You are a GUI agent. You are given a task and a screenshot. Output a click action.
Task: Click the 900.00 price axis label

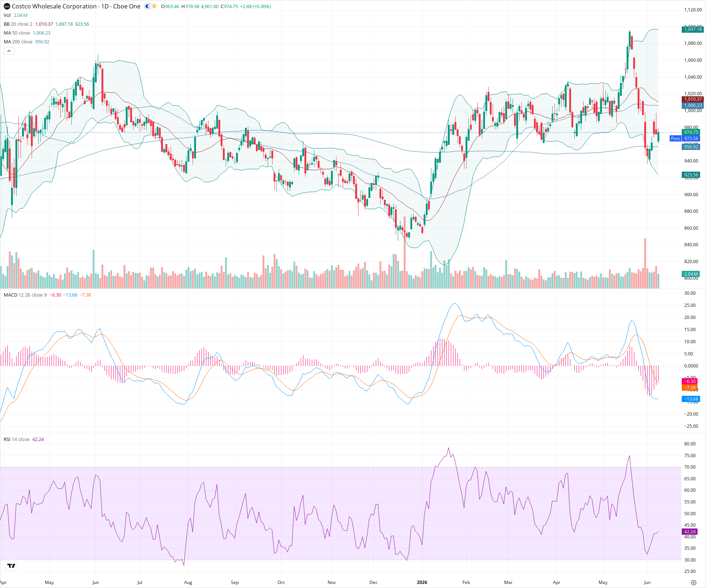[x=691, y=195]
